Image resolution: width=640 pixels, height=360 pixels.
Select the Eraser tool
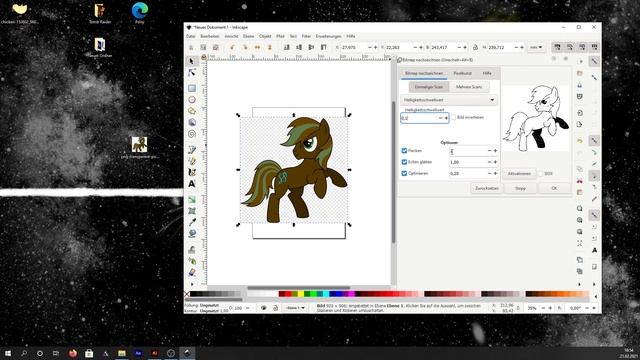point(191,272)
